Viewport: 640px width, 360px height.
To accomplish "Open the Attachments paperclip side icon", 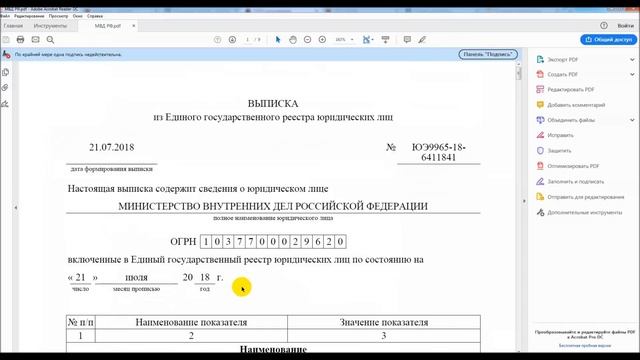I will coord(6,87).
